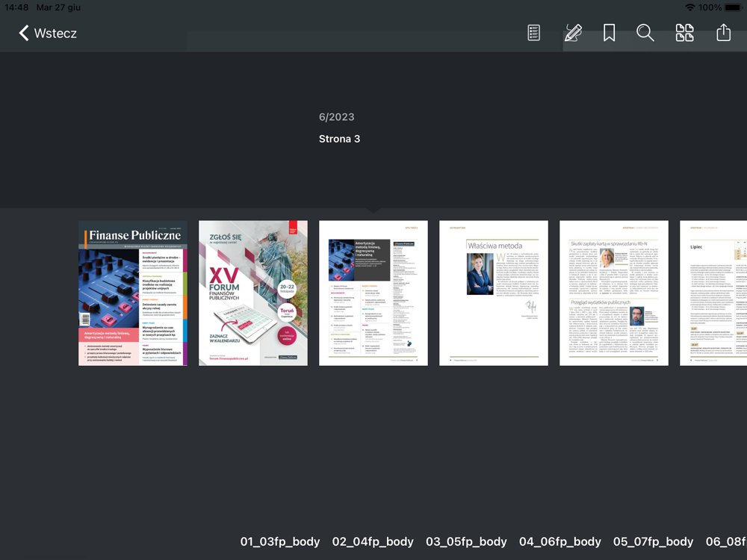Open the Skutki zapłaty kartą page thumbnail
Screen dimensions: 747x560
click(613, 293)
